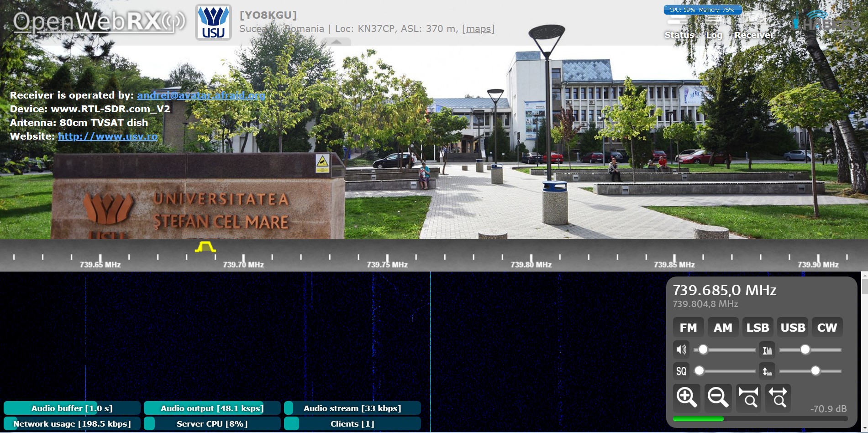Open the maps link in header
Image resolution: width=868 pixels, height=433 pixels.
(478, 29)
